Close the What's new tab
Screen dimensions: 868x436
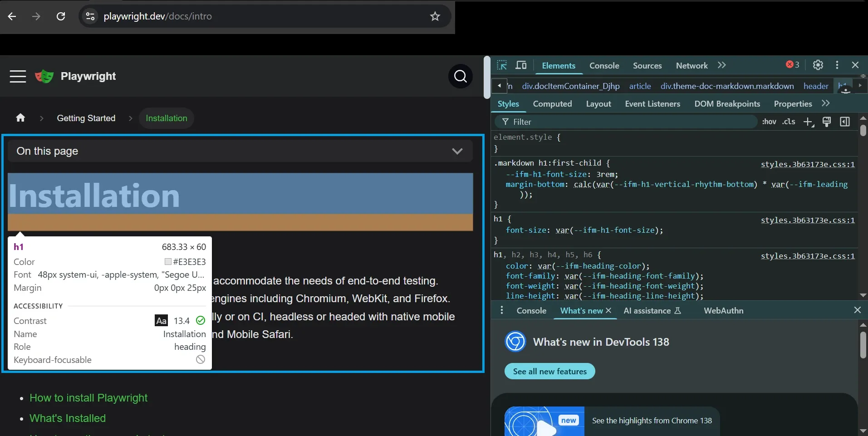(608, 310)
